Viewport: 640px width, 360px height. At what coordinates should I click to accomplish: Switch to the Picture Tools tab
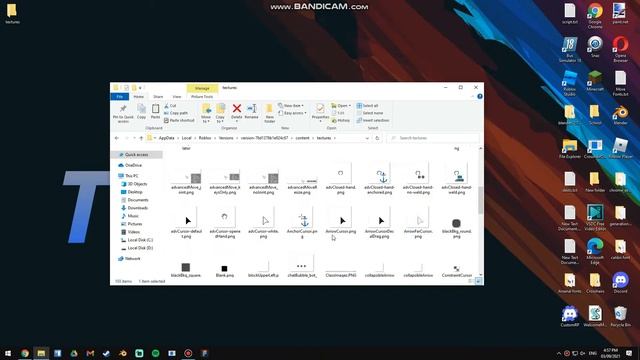tap(202, 97)
